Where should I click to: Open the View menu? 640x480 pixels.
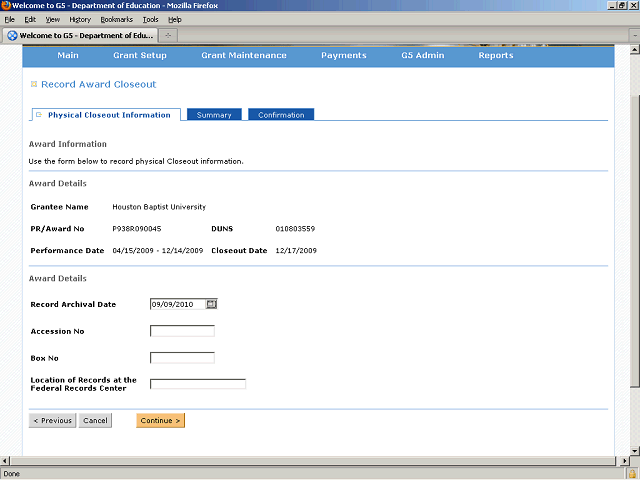pos(52,20)
